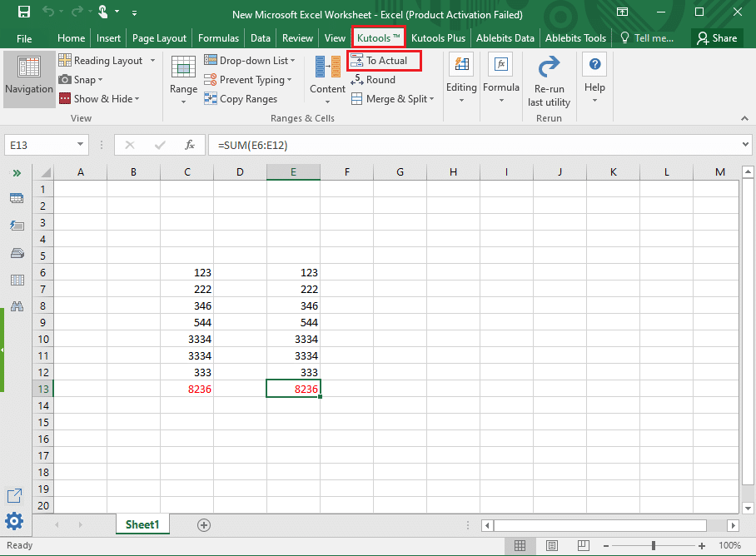Open the Page Layout tab
This screenshot has width=756, height=556.
(159, 38)
